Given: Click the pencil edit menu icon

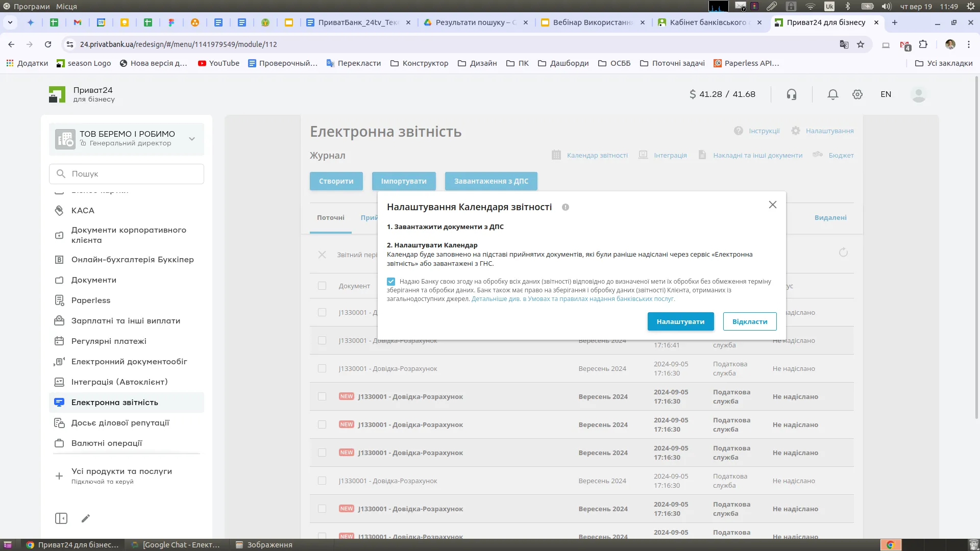Looking at the screenshot, I should 86,518.
